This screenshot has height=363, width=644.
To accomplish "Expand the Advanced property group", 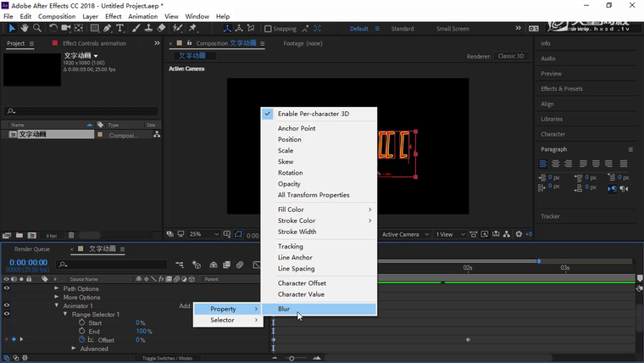I will click(75, 349).
